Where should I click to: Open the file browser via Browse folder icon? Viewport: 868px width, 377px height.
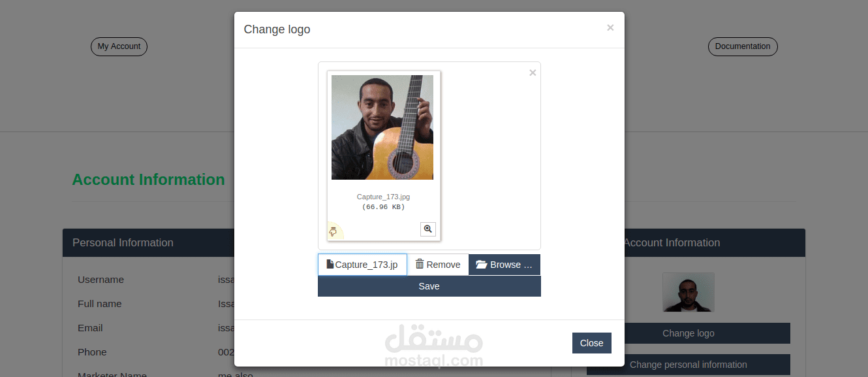(x=504, y=265)
